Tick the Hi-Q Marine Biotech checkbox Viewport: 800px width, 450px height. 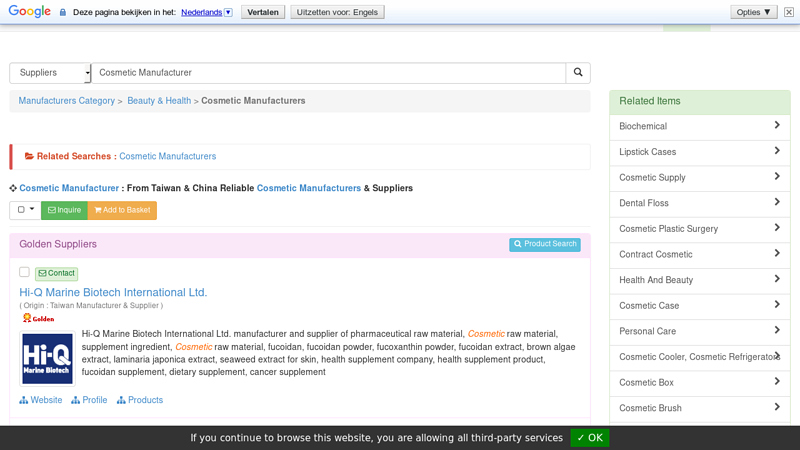tap(24, 272)
